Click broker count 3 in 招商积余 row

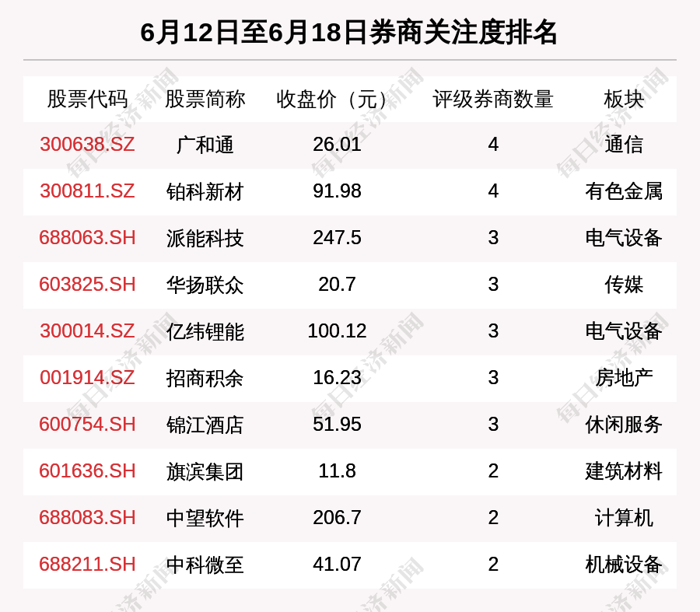[493, 378]
